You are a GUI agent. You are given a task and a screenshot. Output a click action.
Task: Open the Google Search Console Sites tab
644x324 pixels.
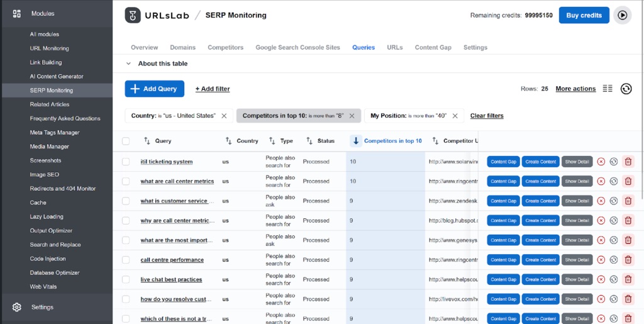(297, 48)
